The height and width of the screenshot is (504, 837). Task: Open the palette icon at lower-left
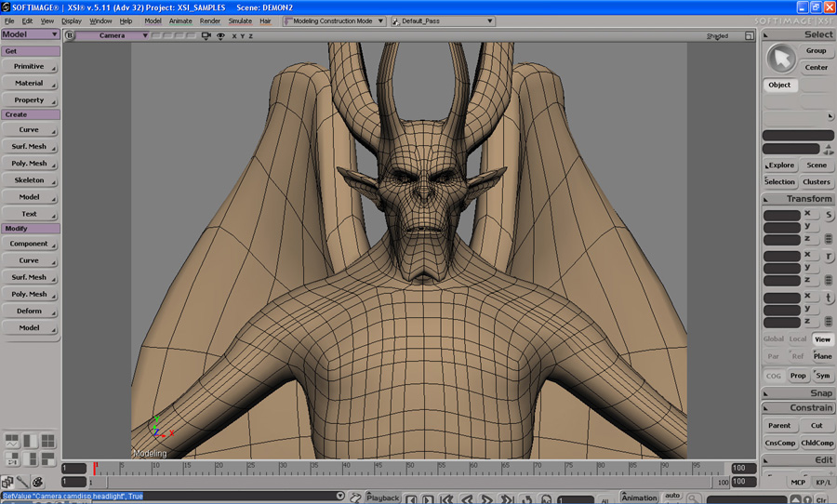[x=37, y=482]
